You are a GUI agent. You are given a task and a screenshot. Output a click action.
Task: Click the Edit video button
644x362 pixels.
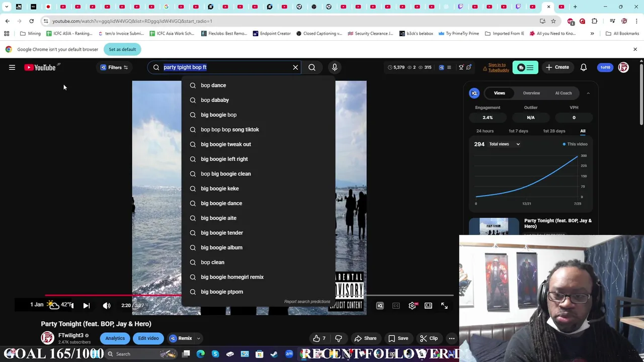148,338
